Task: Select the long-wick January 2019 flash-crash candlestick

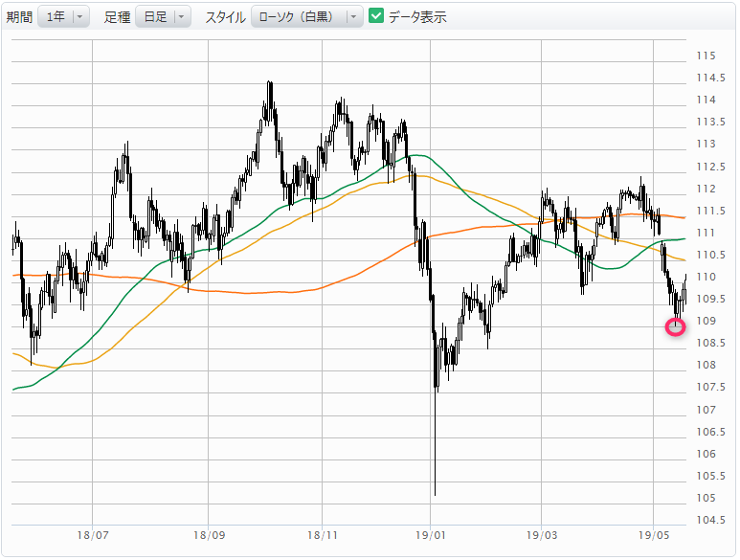Action: 435,411
